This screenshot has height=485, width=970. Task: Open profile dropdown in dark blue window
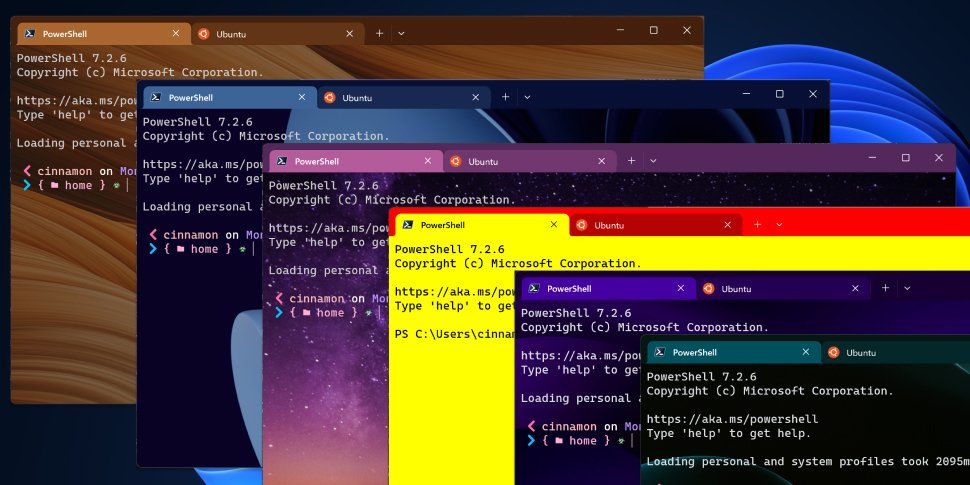click(527, 97)
